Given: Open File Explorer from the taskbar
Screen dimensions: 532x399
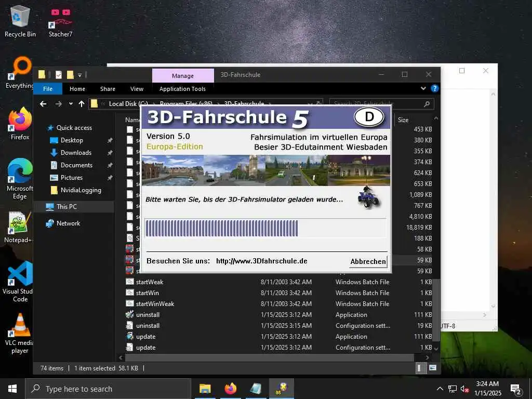Looking at the screenshot, I should click(x=205, y=389).
